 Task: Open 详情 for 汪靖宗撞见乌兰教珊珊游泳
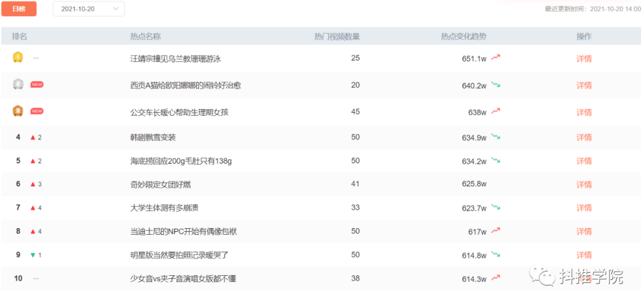[x=584, y=59]
